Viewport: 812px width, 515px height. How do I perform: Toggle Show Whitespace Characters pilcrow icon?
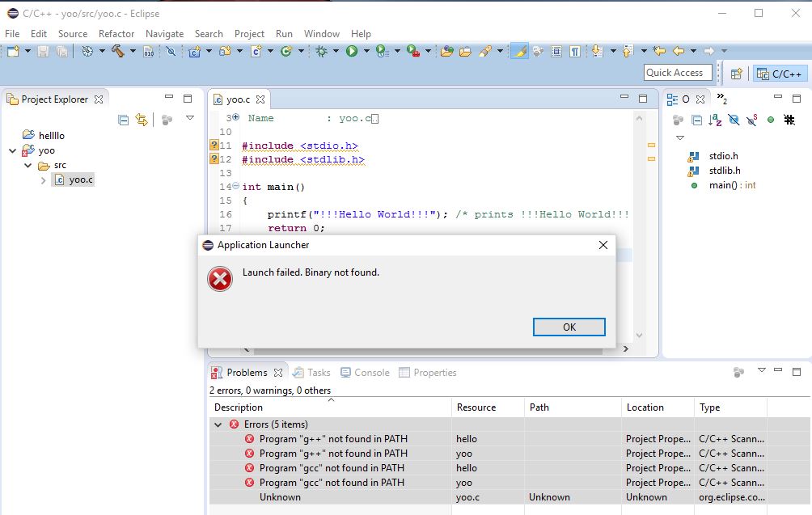pyautogui.click(x=575, y=51)
